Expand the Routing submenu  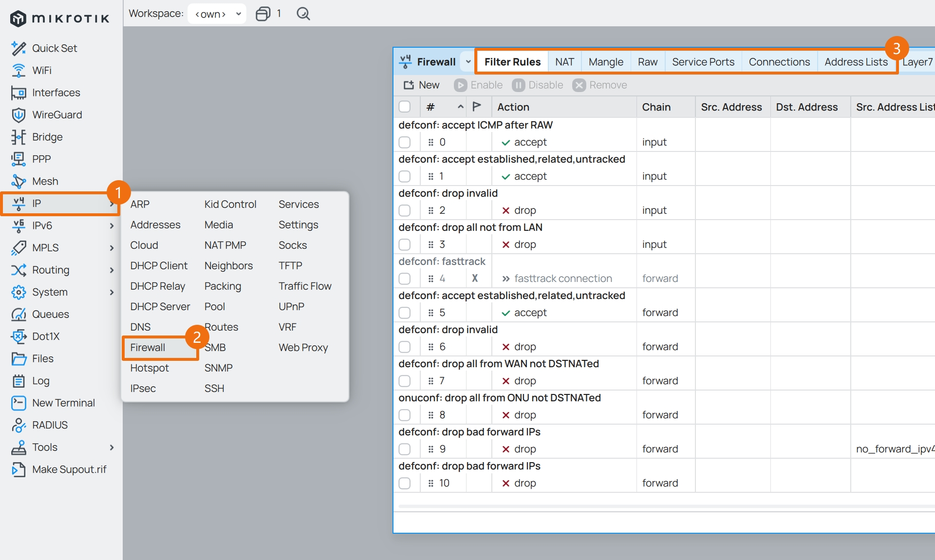pos(112,270)
